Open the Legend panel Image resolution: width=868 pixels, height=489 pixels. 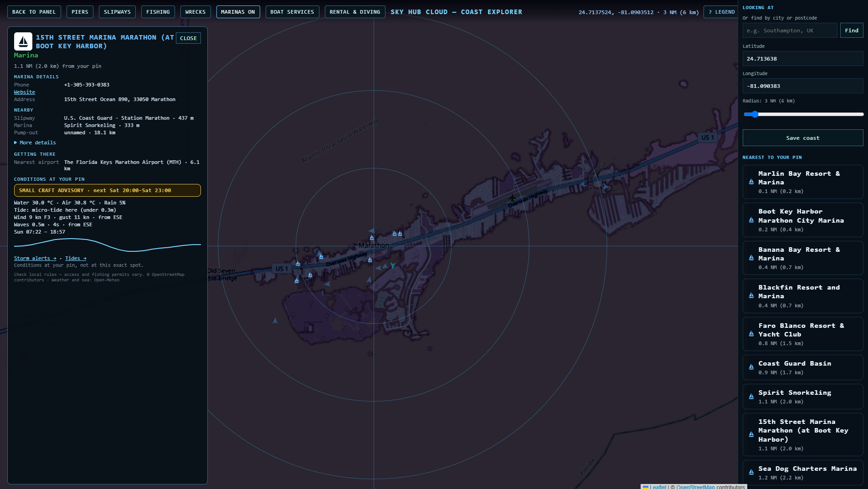(x=721, y=12)
